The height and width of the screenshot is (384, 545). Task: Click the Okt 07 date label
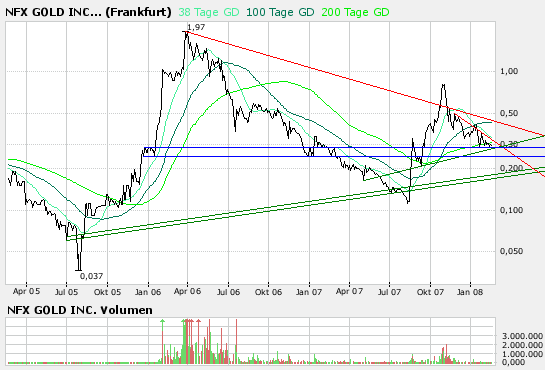(430, 292)
